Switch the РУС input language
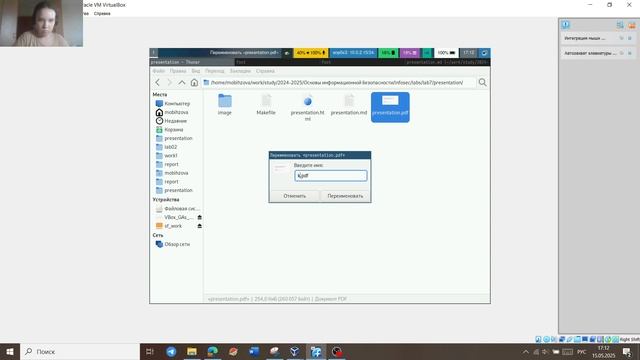 click(x=582, y=352)
